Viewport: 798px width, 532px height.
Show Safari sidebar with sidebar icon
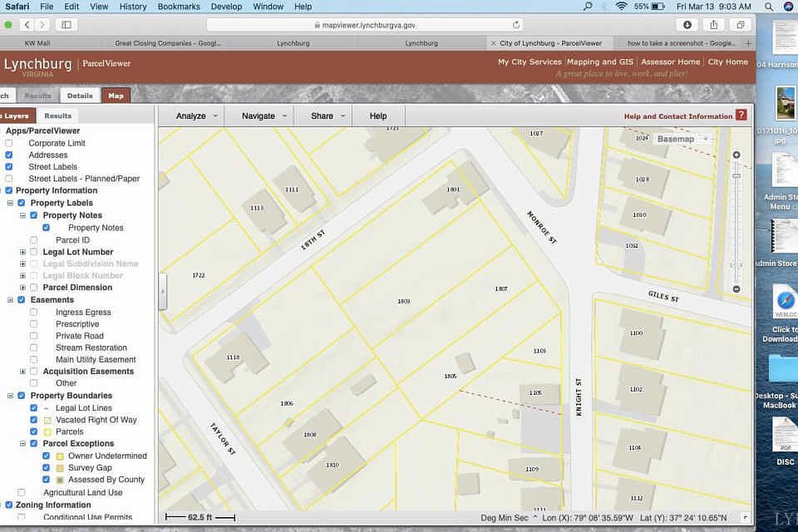(x=66, y=24)
